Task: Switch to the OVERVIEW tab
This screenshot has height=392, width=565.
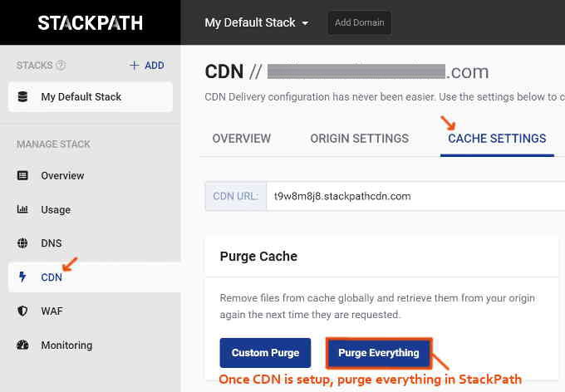Action: 242,139
